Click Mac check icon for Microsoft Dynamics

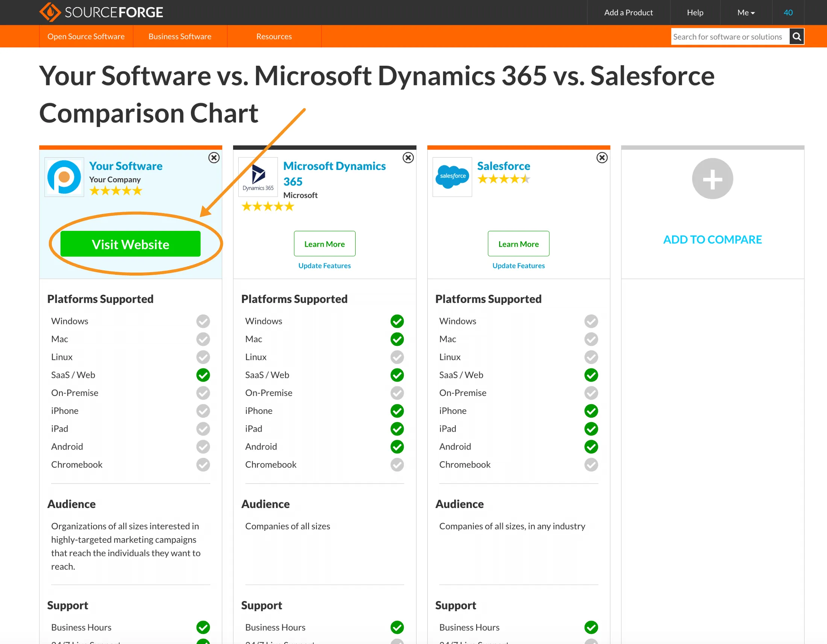pyautogui.click(x=397, y=339)
